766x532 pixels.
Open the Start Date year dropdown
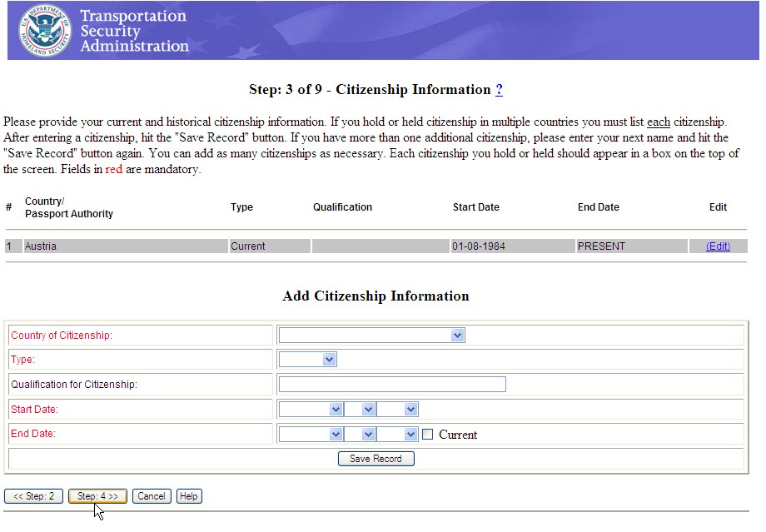tap(397, 410)
